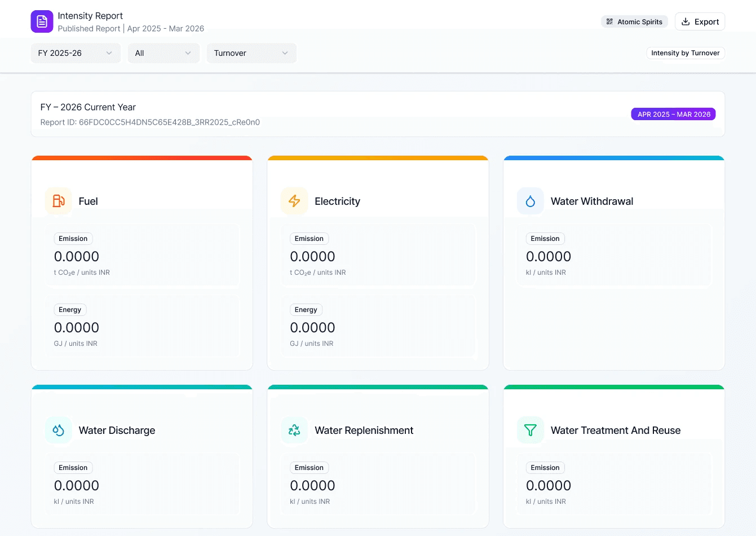The height and width of the screenshot is (536, 756).
Task: Click the Report ID text
Action: (150, 122)
